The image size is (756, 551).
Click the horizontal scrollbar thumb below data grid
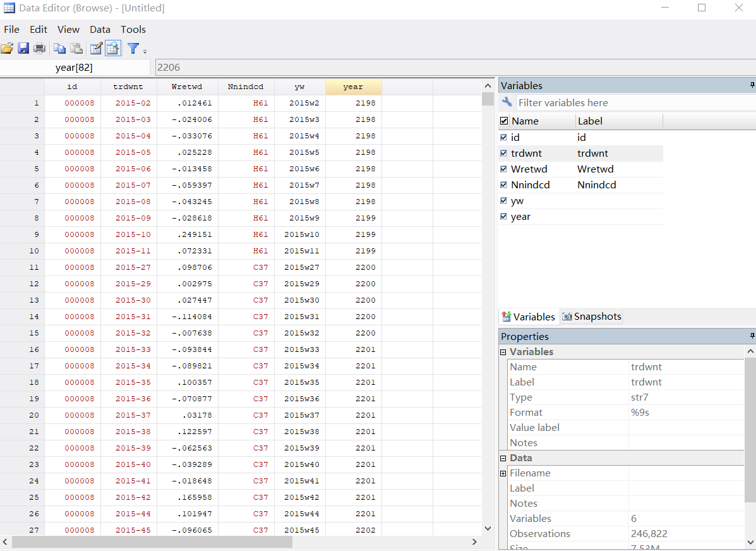[152, 542]
